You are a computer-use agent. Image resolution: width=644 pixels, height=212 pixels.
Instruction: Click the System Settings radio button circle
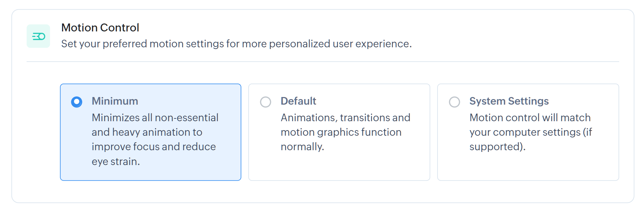click(455, 102)
